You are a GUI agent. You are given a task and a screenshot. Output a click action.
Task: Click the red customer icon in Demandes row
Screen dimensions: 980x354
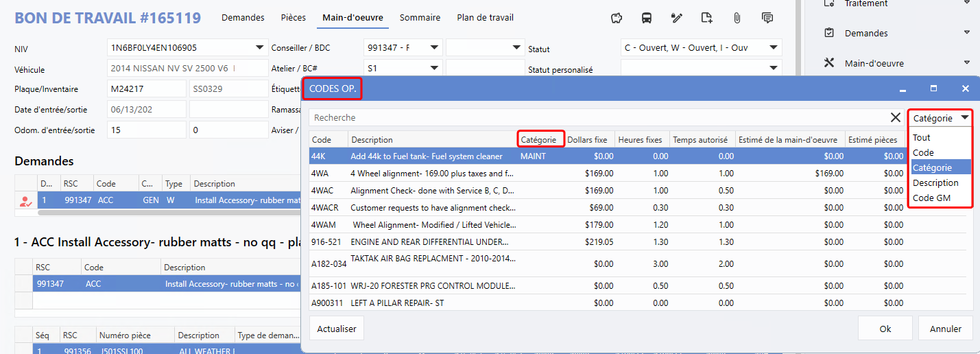coord(25,202)
